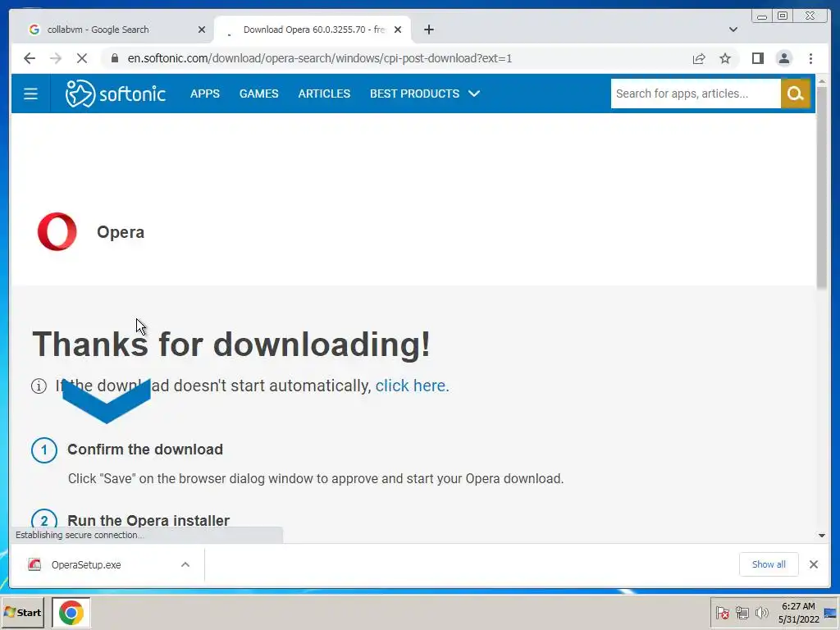This screenshot has height=630, width=840.
Task: Focus the Softonic search field
Action: [x=696, y=94]
